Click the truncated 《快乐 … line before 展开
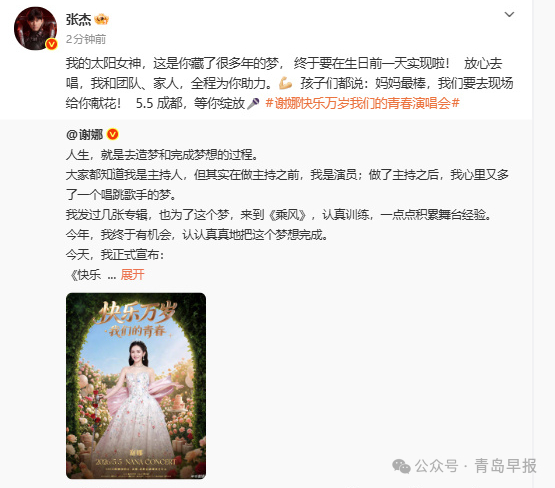 pyautogui.click(x=91, y=275)
